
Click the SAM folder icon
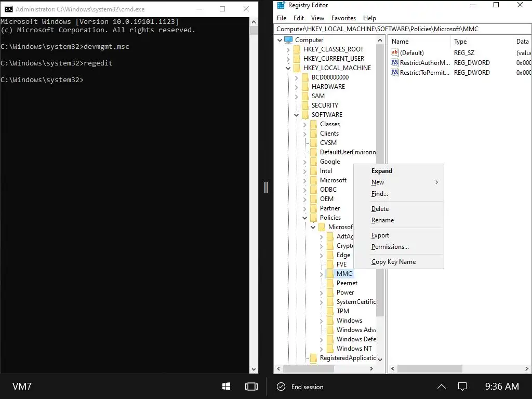[x=305, y=96]
